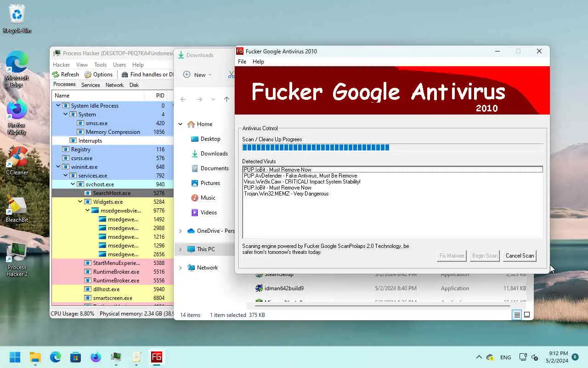Image resolution: width=588 pixels, height=368 pixels.
Task: Go forward in Downloads explorer window
Action: pyautogui.click(x=199, y=99)
